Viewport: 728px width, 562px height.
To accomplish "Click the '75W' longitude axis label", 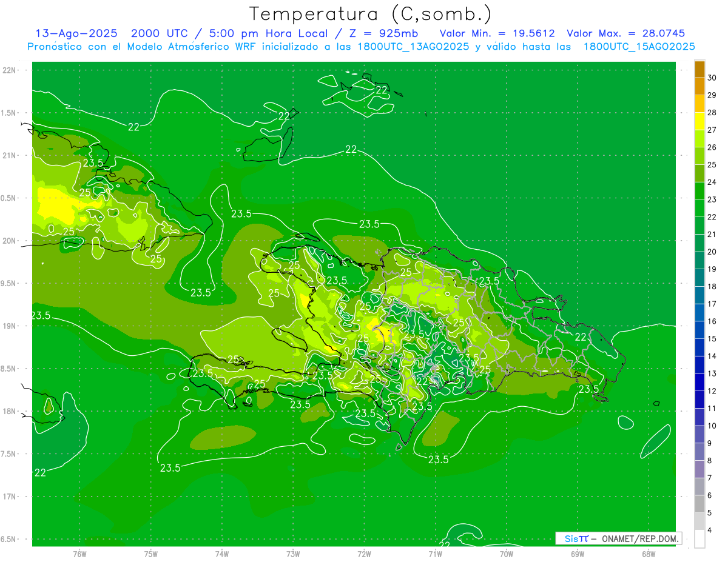I will click(151, 554).
